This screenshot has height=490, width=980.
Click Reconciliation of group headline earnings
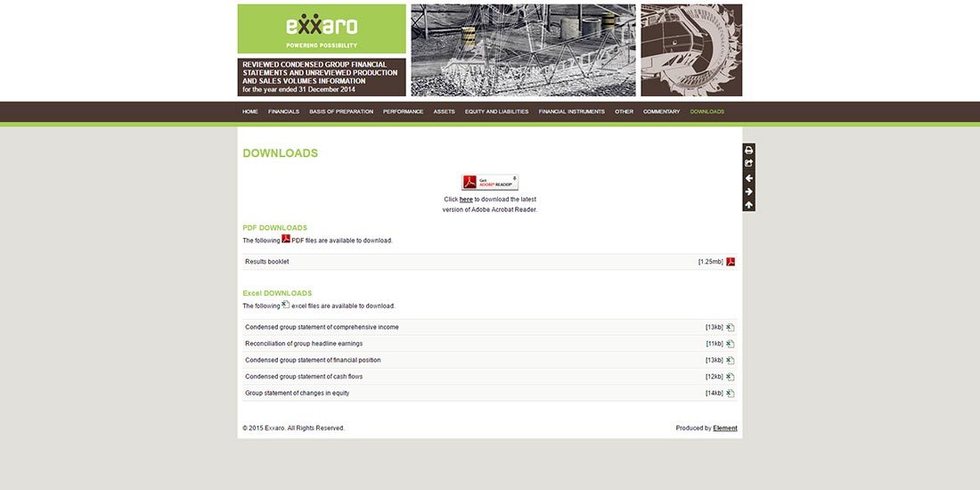pyautogui.click(x=304, y=344)
